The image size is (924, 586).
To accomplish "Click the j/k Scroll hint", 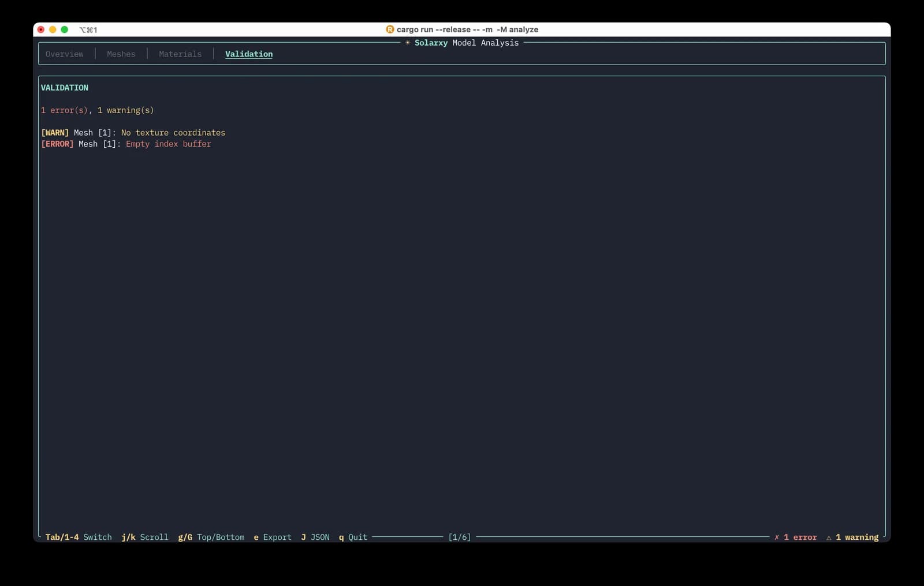I will (145, 537).
